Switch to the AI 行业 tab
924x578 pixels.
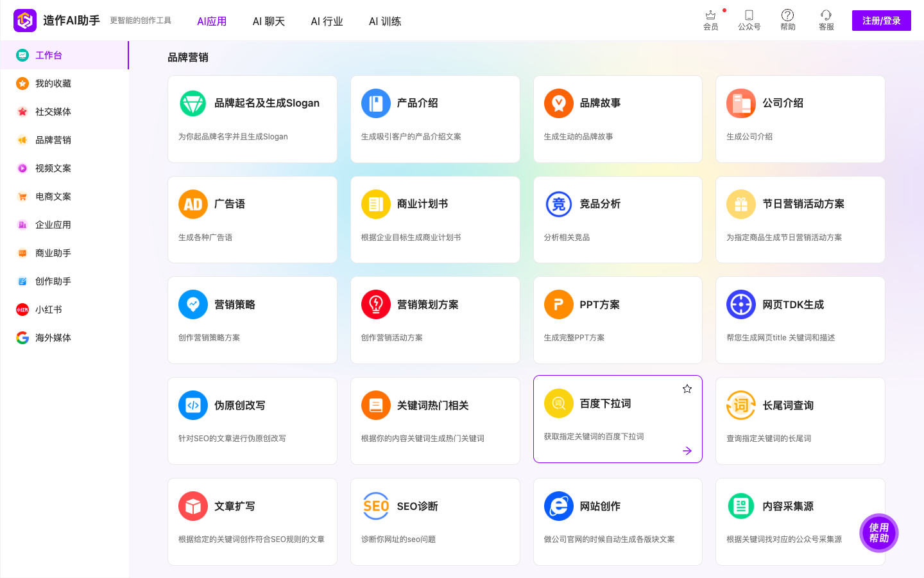[327, 21]
